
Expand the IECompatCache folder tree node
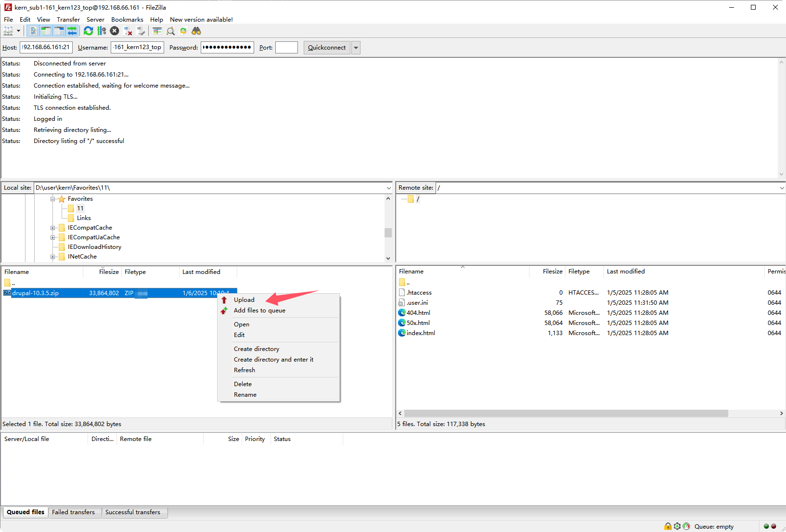[x=53, y=228]
